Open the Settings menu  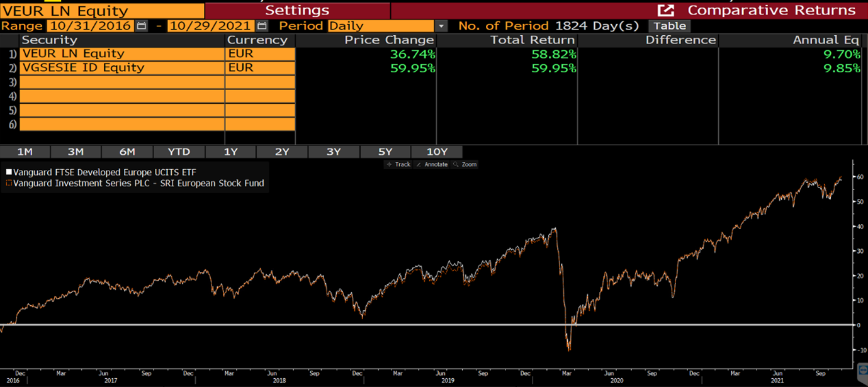(x=297, y=11)
